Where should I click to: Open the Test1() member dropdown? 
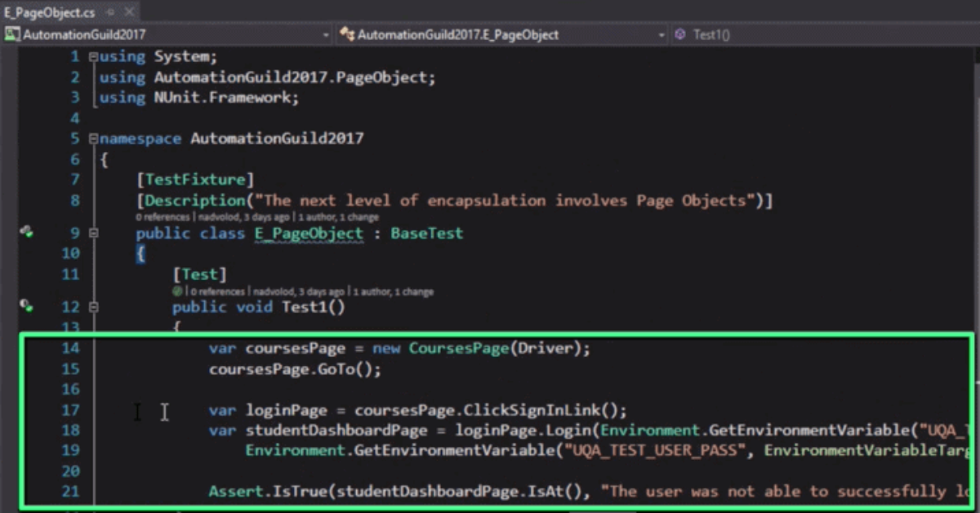tap(825, 35)
